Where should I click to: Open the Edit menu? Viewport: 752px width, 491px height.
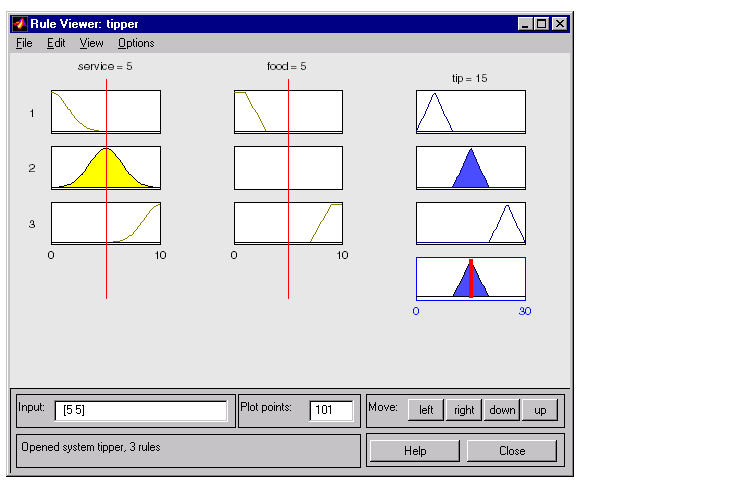point(56,43)
